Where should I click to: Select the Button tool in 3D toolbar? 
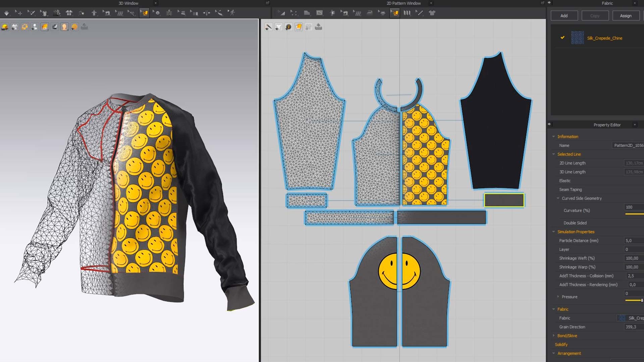click(x=157, y=13)
